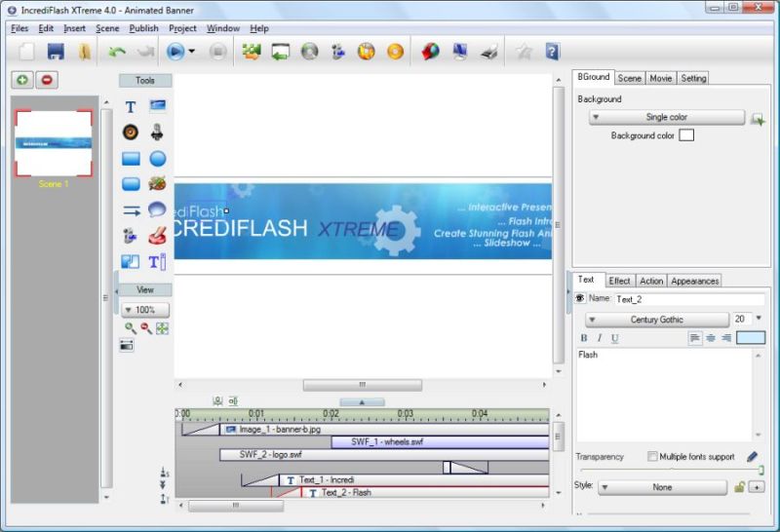Open the Insert menu
The height and width of the screenshot is (532, 780).
coord(74,28)
